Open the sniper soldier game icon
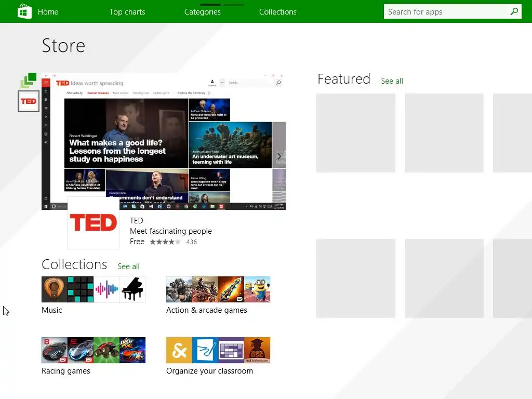 click(x=179, y=289)
